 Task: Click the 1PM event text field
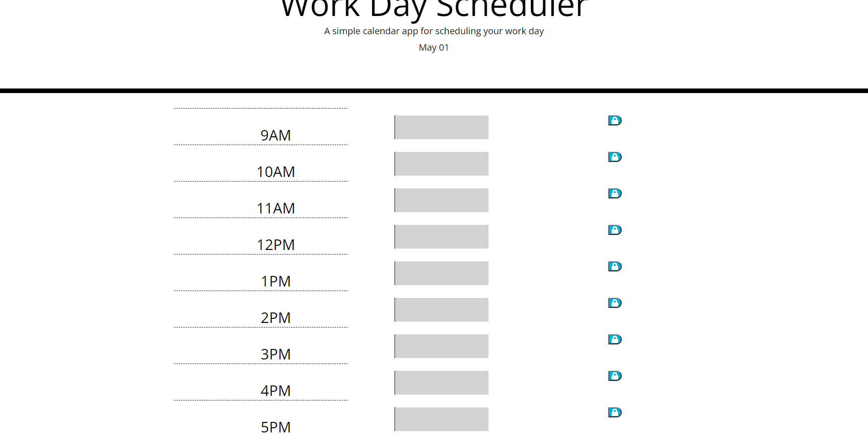(441, 273)
